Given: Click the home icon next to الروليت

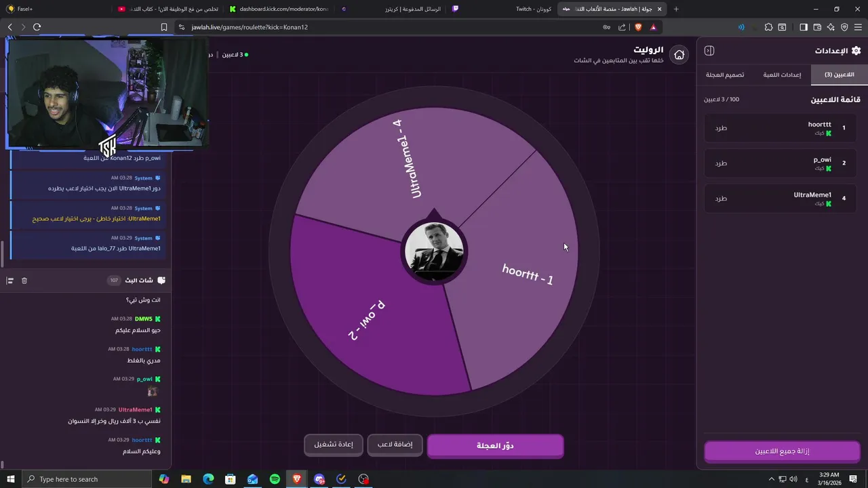Looking at the screenshot, I should [x=679, y=55].
